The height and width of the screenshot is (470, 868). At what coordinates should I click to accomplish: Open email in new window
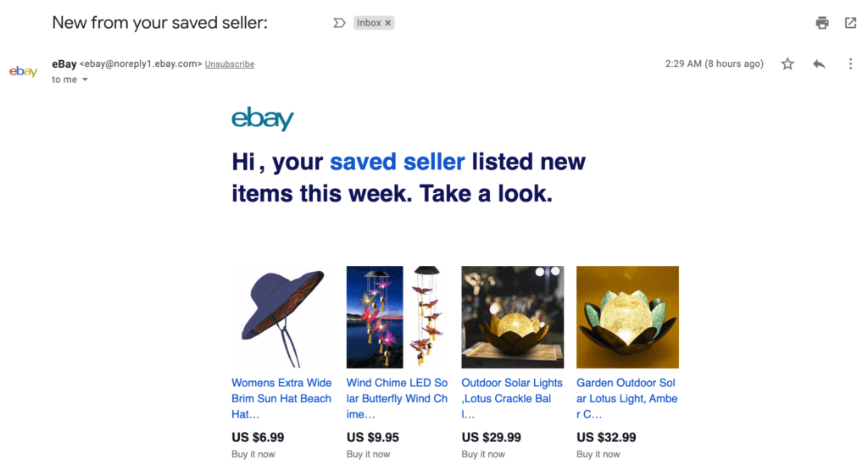point(850,23)
